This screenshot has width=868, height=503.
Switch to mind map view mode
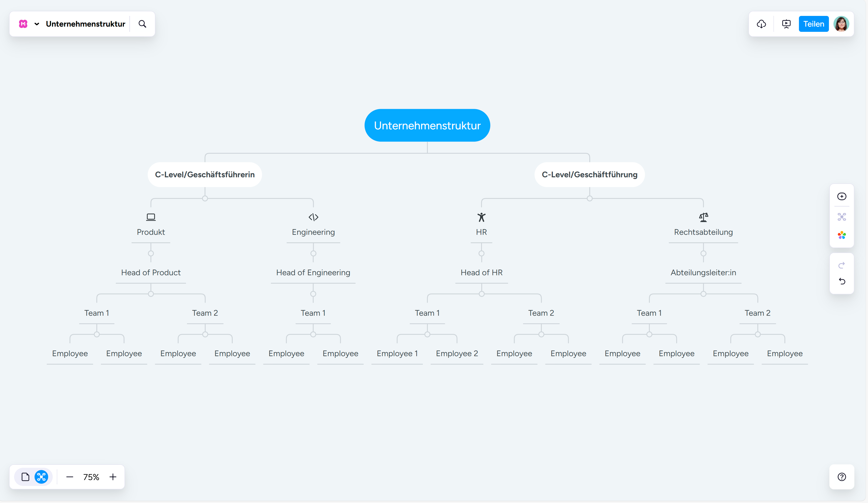point(41,477)
